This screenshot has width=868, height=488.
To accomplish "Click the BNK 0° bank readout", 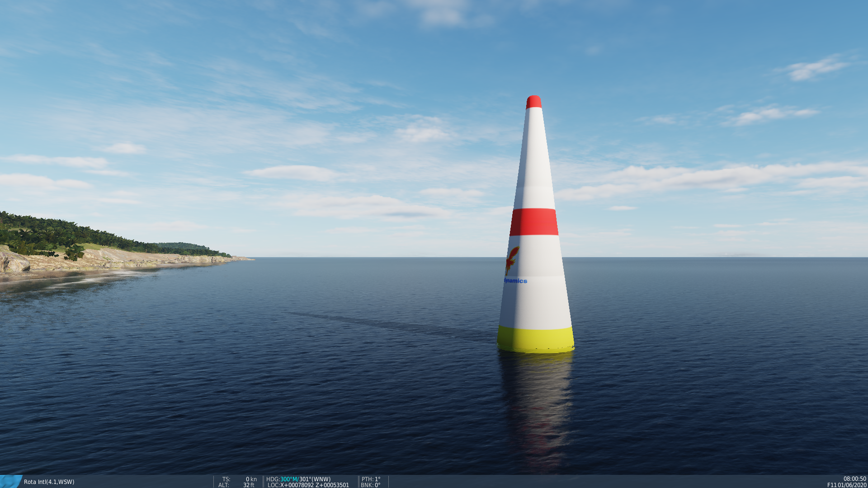I will coord(371,485).
